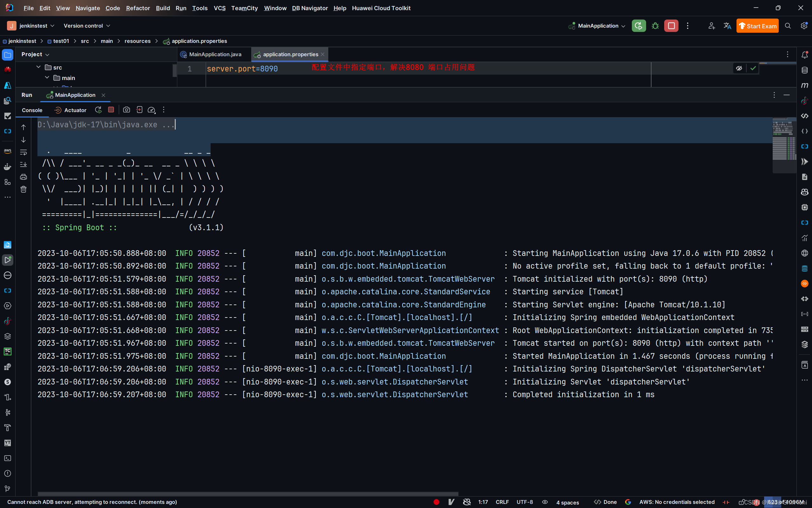812x508 pixels.
Task: Open the Project view dropdown
Action: (x=35, y=54)
